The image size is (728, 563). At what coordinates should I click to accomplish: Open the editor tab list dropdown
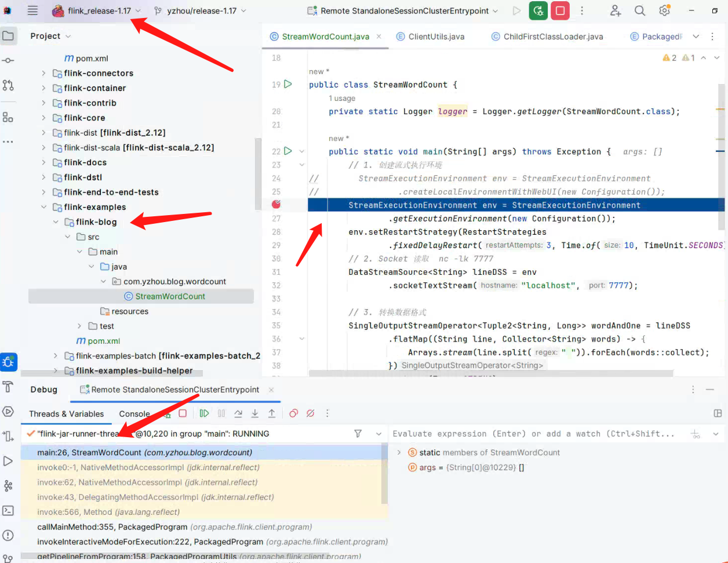[696, 37]
